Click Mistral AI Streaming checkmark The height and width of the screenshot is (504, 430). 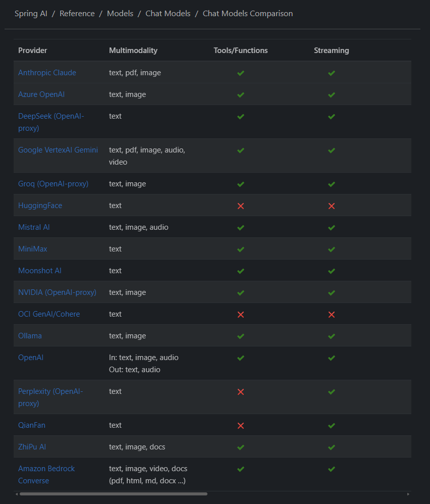(x=332, y=228)
